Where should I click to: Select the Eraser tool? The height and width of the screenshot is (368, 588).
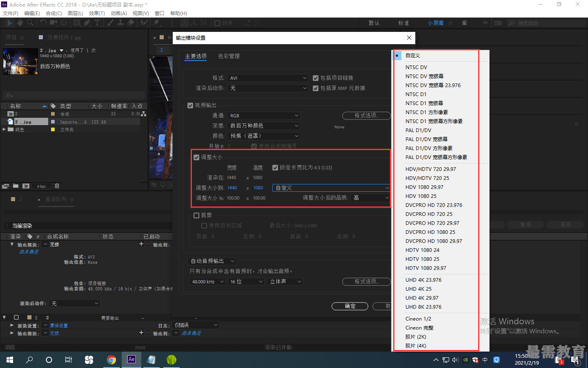(131, 23)
